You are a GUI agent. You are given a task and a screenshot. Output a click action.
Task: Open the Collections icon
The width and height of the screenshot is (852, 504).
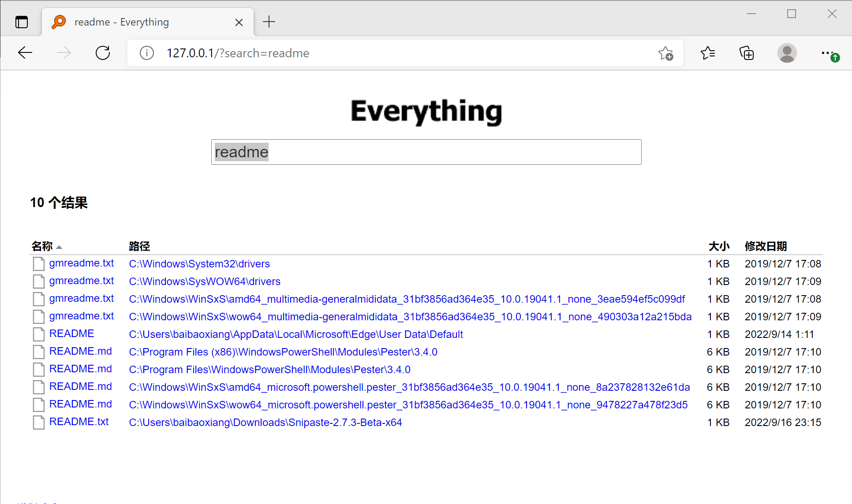747,53
